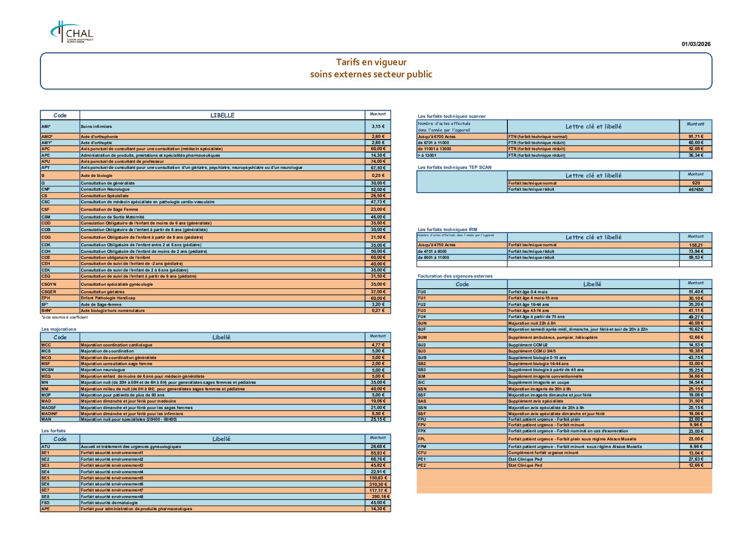The width and height of the screenshot is (756, 535).
Task: Select "Forfait sécurité dermatologie" row
Action: 109,503
